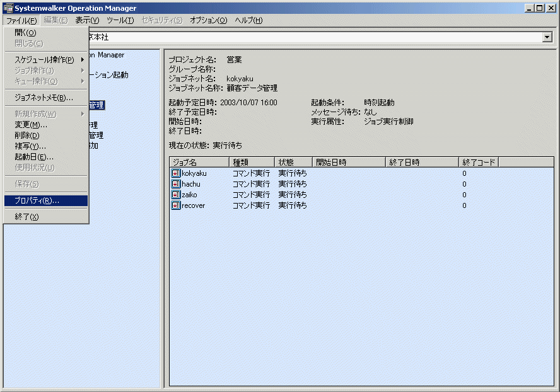Image resolution: width=560 pixels, height=392 pixels.
Task: Click the 実行待ち current status text
Action: [x=228, y=146]
